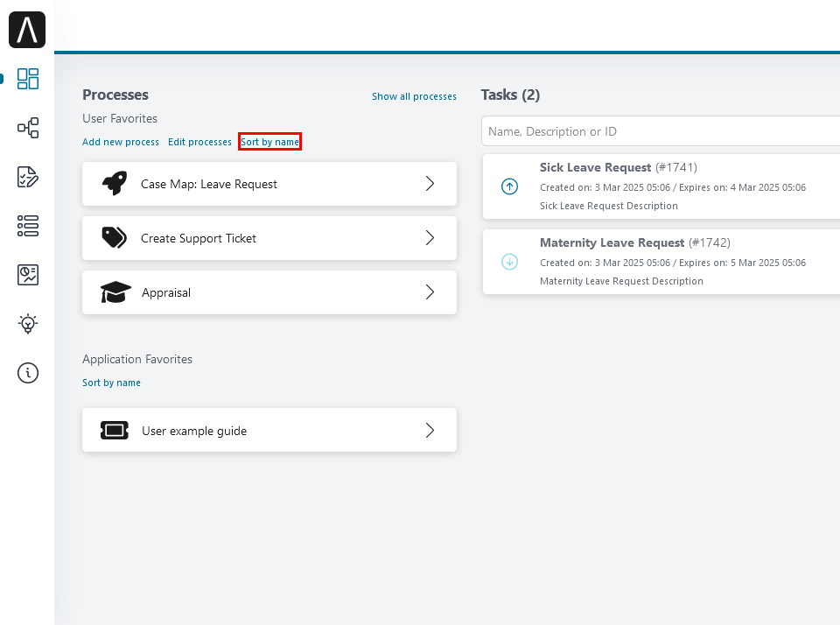Screen dimensions: 840x625
Task: Expand Create Support Ticket chevron
Action: coord(430,238)
